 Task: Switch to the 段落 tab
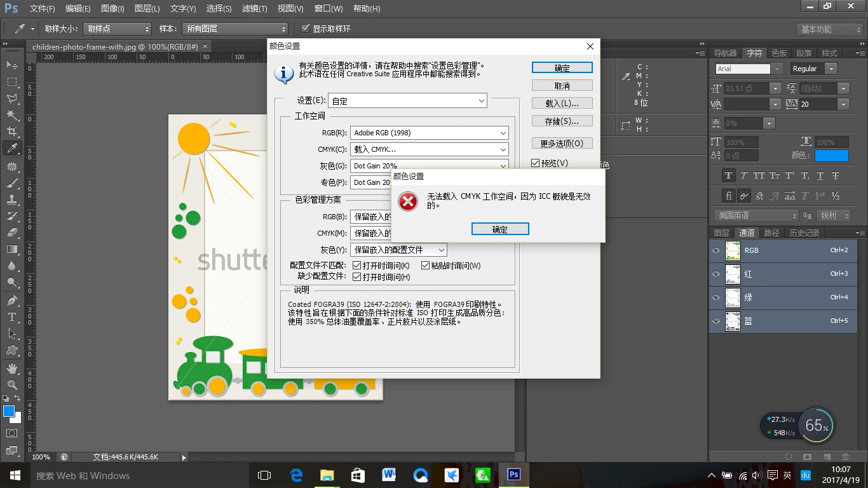[804, 53]
